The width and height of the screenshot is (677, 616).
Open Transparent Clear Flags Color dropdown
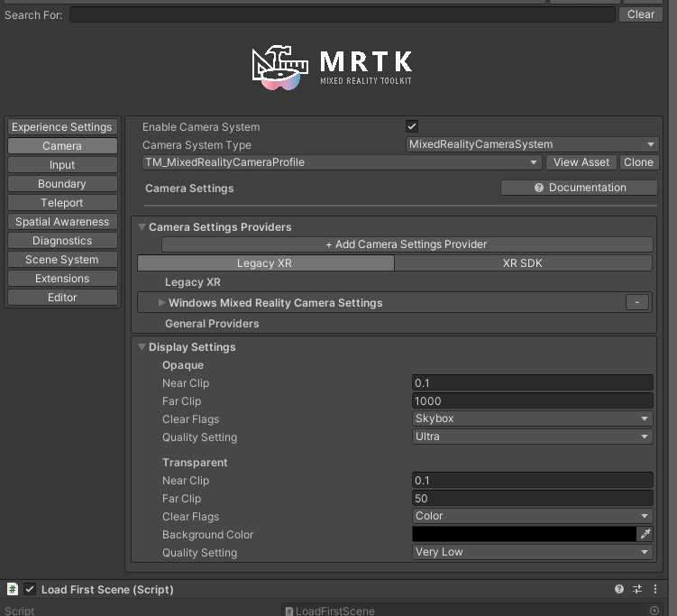point(533,516)
